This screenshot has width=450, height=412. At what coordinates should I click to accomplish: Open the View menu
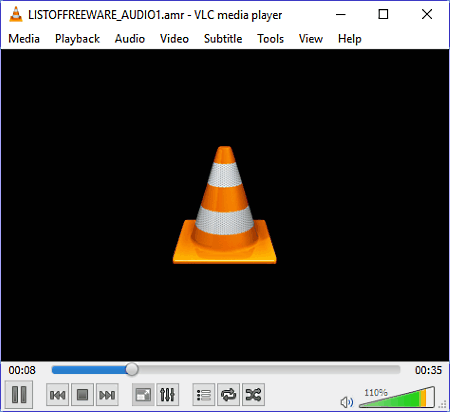click(311, 39)
